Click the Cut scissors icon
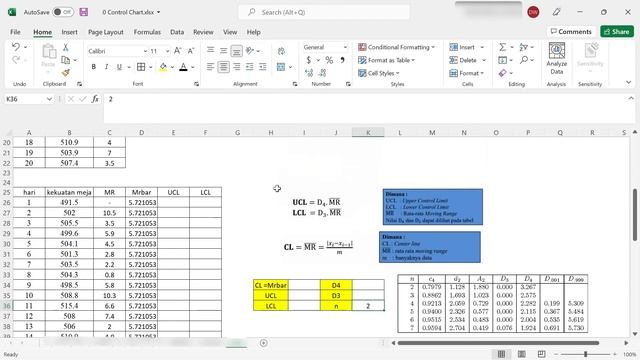 coord(65,47)
